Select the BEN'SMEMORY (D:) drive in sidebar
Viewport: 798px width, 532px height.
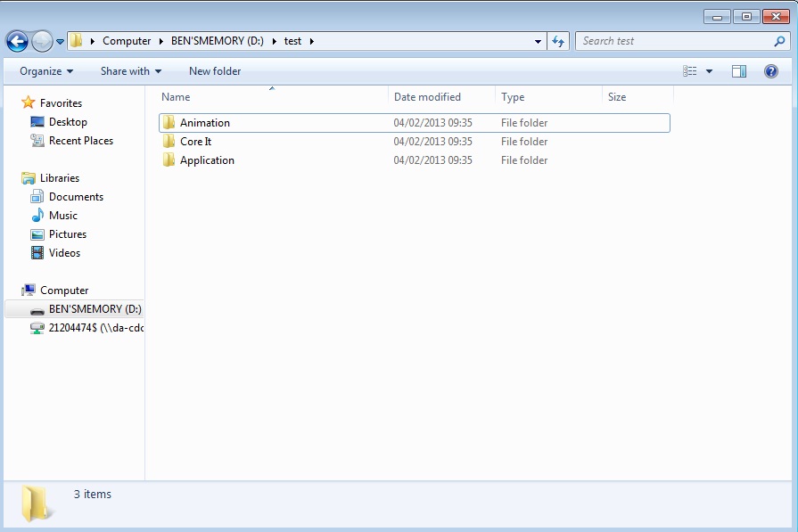click(x=90, y=308)
